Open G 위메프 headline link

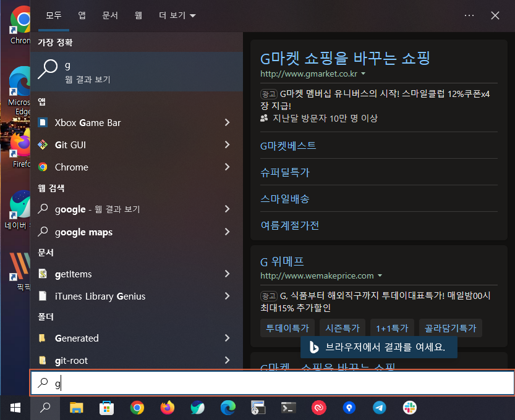pyautogui.click(x=282, y=262)
